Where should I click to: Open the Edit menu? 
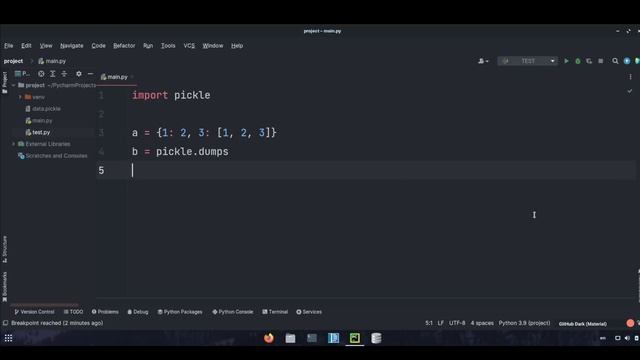26,46
